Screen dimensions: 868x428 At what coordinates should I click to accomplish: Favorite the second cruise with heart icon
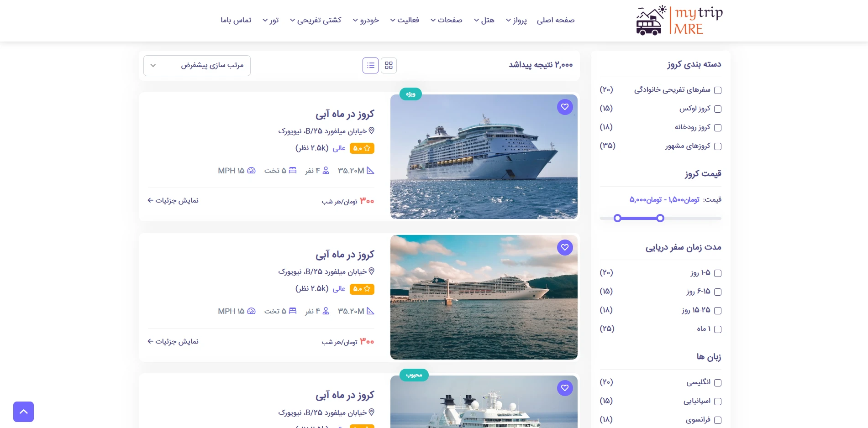pos(565,247)
